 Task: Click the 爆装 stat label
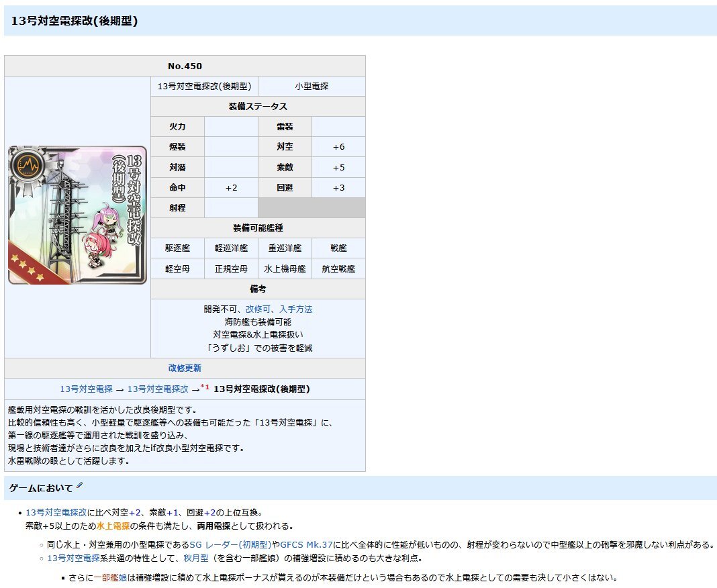177,147
